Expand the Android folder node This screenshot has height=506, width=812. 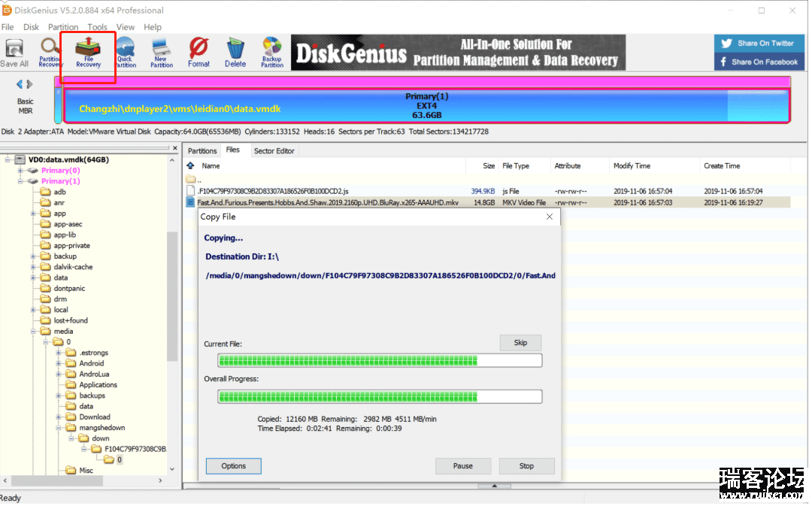(59, 364)
